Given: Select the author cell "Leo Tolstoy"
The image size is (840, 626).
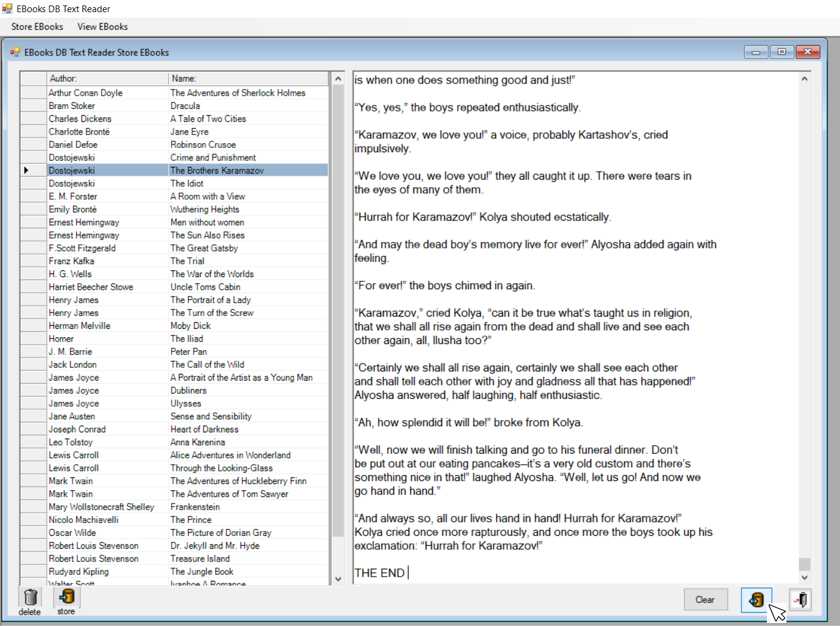Looking at the screenshot, I should tap(108, 442).
